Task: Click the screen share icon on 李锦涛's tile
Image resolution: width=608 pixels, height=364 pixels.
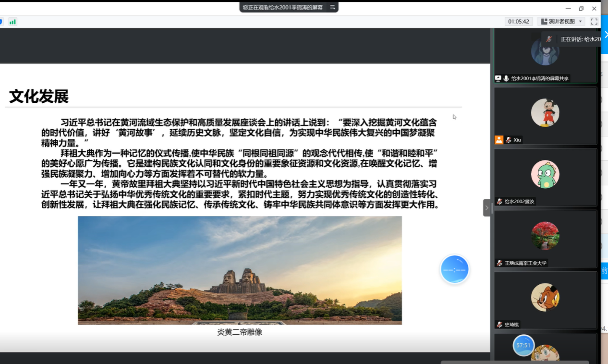Action: [x=499, y=78]
